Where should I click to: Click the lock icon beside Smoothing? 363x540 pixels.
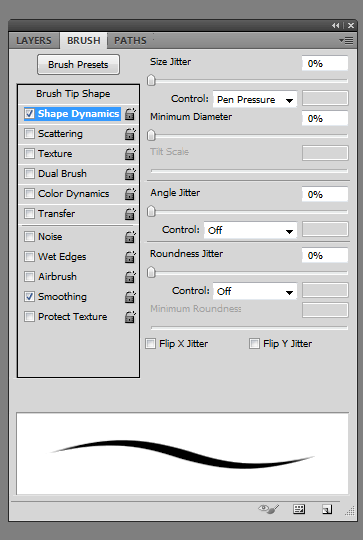(130, 297)
